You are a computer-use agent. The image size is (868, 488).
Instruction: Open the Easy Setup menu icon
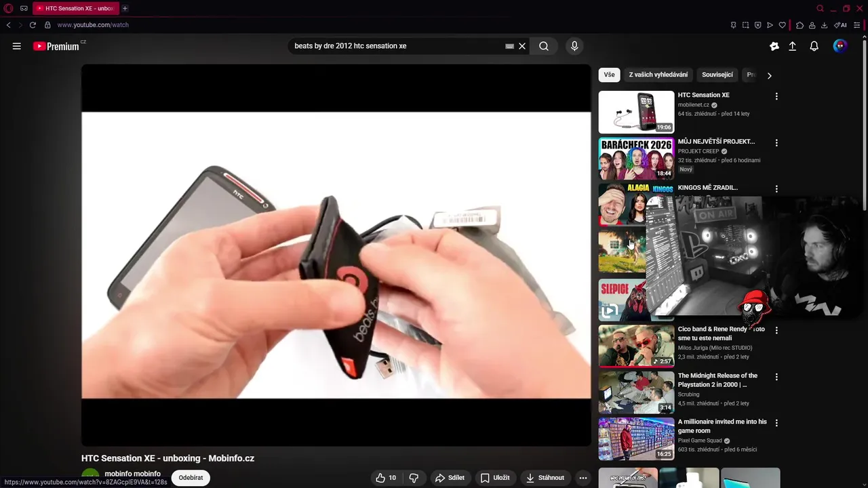pos(858,25)
